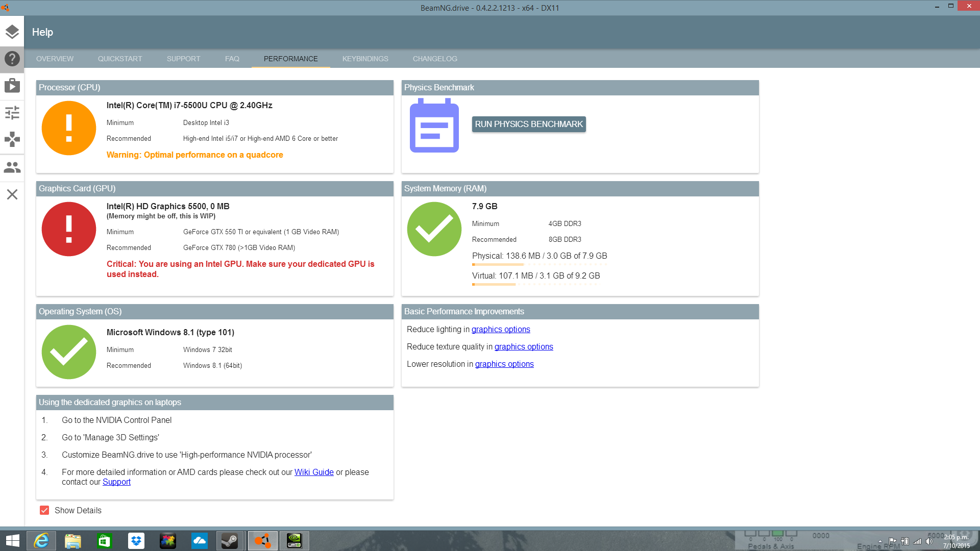980x551 pixels.
Task: Open the play-button briefcase sidebar icon
Action: tap(12, 85)
